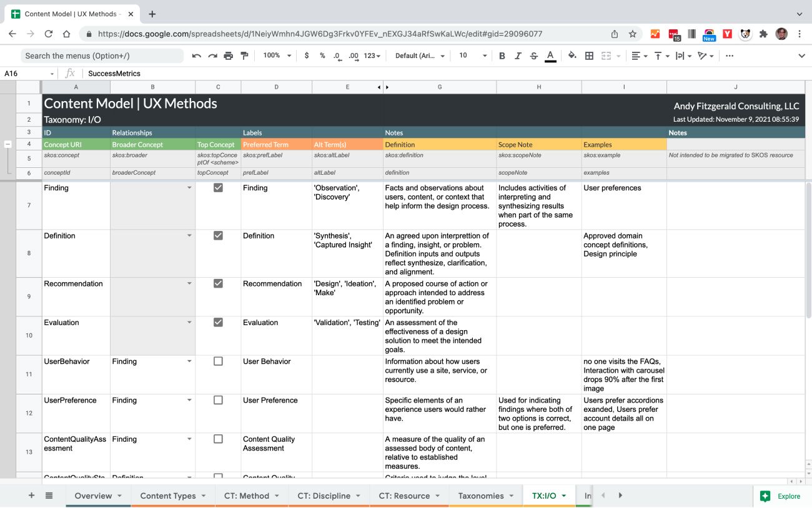Switch to the Taxonomies sheet tab
The height and width of the screenshot is (508, 812).
[x=486, y=496]
